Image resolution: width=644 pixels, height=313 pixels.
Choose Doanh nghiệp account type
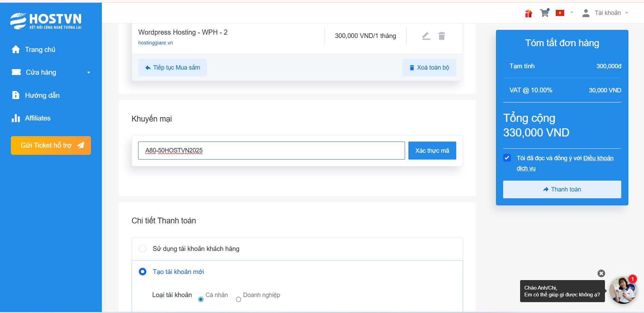point(238,299)
